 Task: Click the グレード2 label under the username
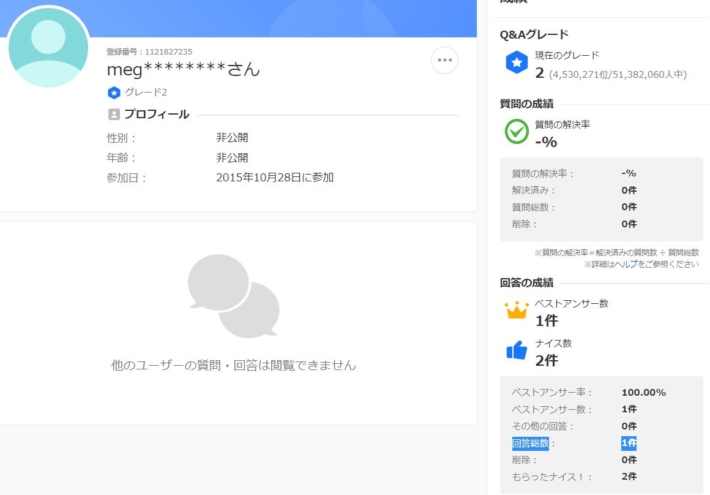pos(146,92)
